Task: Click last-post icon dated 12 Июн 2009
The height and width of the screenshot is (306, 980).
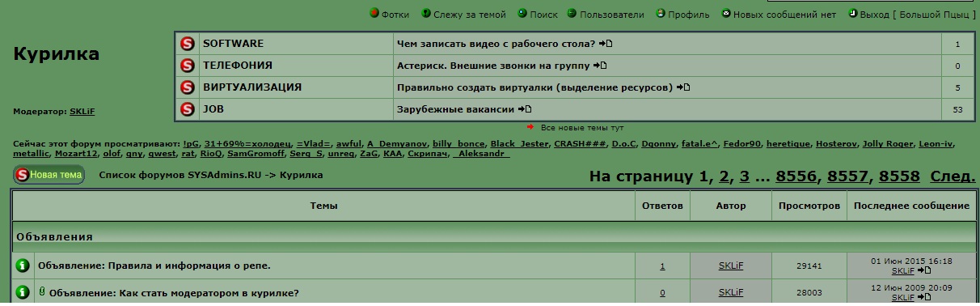Action: point(924,298)
